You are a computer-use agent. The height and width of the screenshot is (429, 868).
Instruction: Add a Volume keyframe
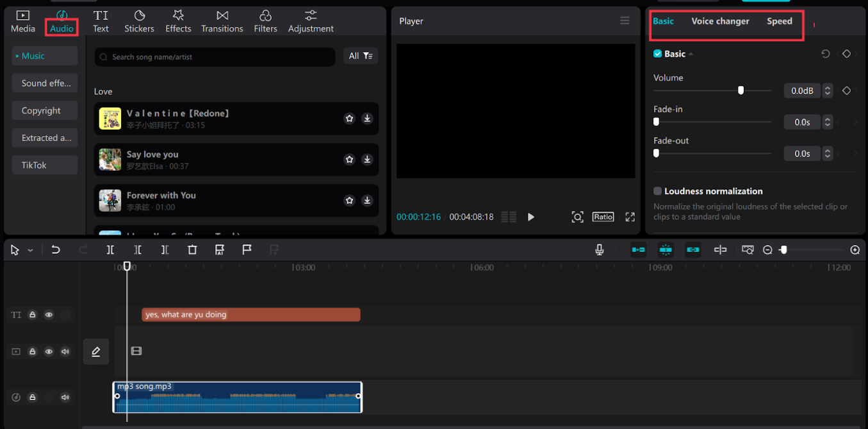(x=846, y=90)
